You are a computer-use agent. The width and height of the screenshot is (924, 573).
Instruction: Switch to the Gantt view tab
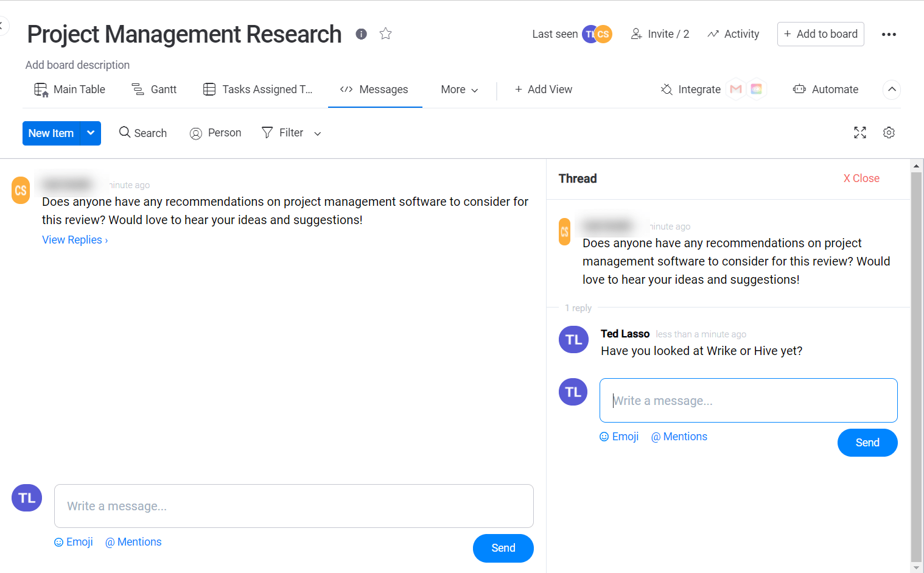click(x=154, y=90)
